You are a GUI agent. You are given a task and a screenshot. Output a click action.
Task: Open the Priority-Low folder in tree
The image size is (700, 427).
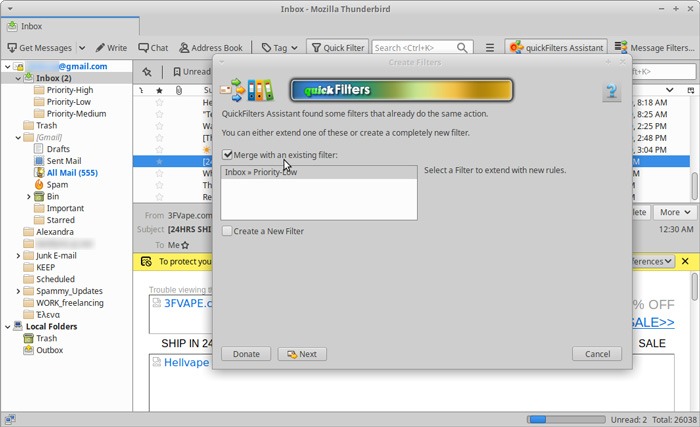point(68,102)
